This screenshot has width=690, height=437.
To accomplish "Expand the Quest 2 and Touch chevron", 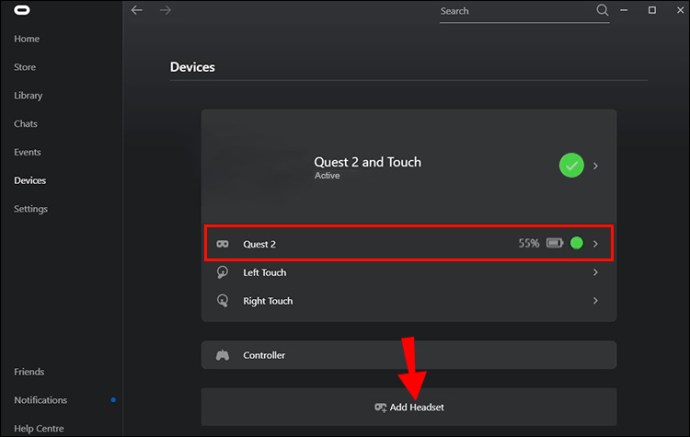I will pos(596,166).
